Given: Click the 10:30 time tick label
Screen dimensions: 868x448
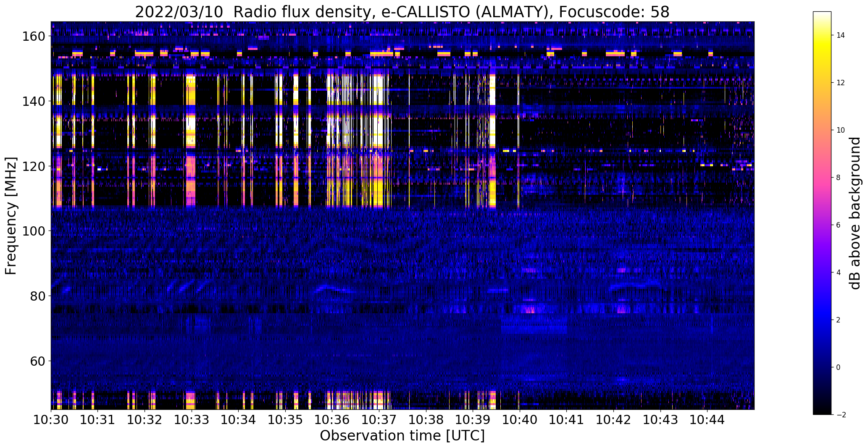Looking at the screenshot, I should pyautogui.click(x=51, y=419).
